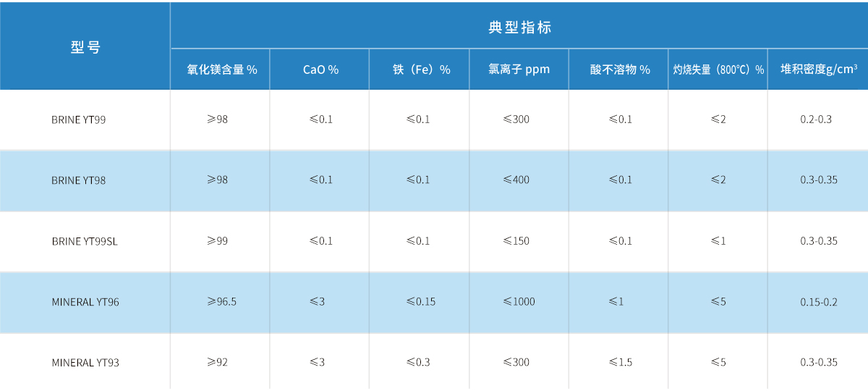Select the 0.15-0.2 bulk density value
Viewport: 868px width, 391px height.
[819, 302]
